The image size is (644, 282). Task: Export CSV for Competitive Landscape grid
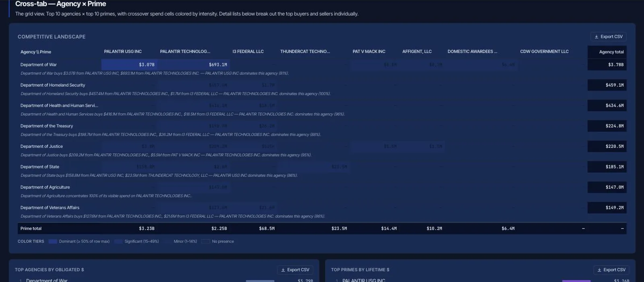(x=608, y=37)
